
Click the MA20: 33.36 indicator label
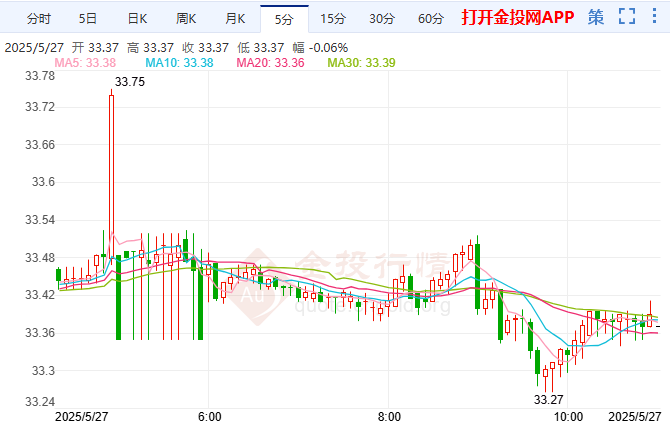coord(270,63)
